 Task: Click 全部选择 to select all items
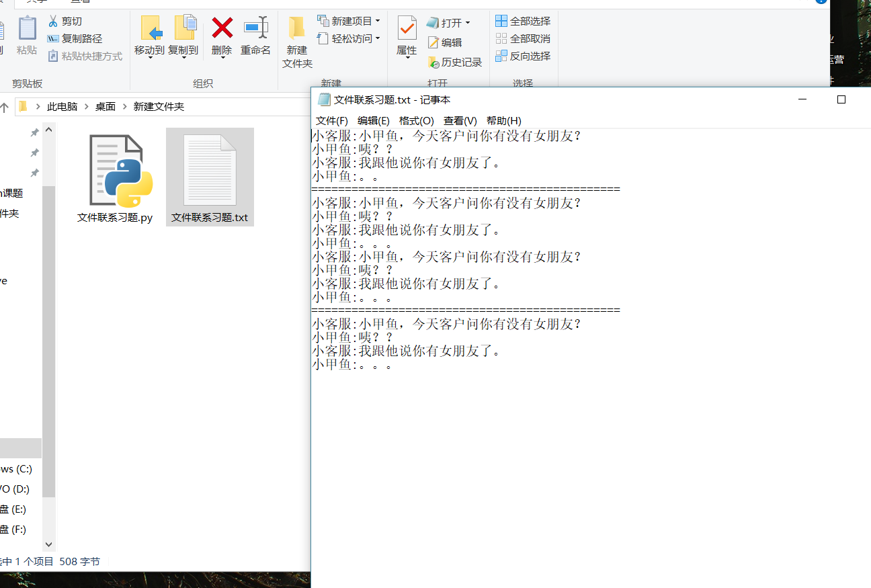pyautogui.click(x=523, y=21)
